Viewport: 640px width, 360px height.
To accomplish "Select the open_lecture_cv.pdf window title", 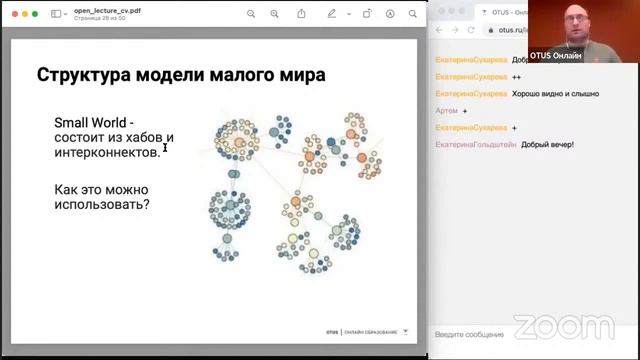I will pos(107,11).
